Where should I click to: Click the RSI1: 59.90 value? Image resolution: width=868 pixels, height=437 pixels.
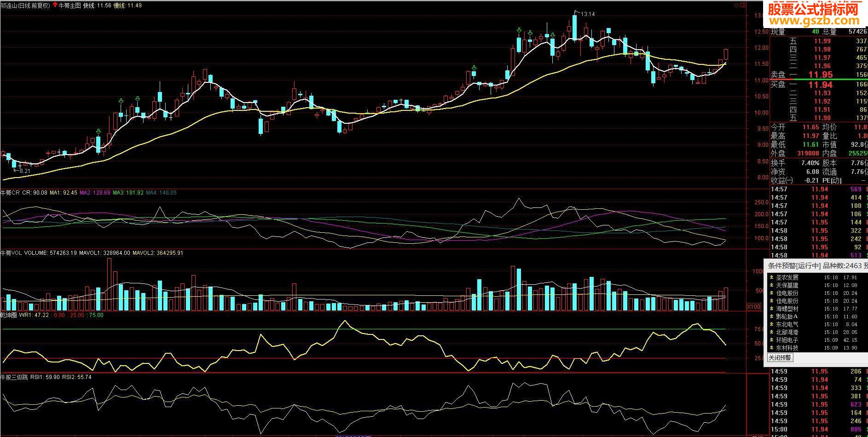(x=45, y=377)
